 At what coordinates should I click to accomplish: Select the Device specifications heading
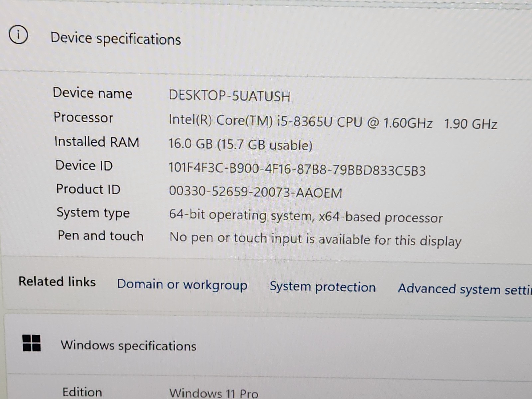click(x=116, y=39)
